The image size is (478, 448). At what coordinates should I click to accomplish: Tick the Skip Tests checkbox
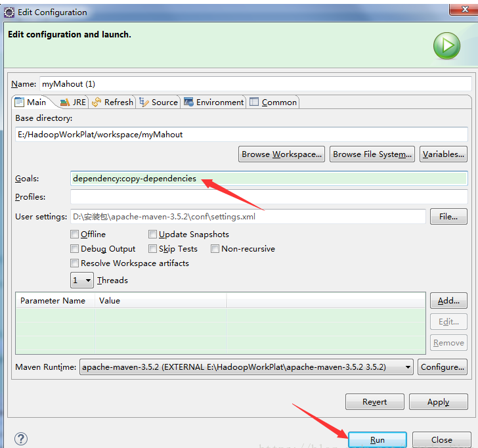[x=152, y=249]
